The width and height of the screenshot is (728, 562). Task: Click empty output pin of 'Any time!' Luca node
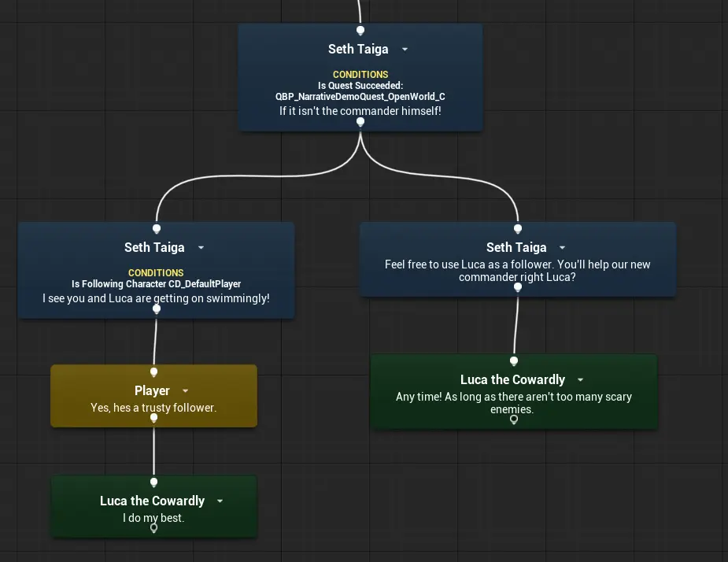[x=513, y=420]
